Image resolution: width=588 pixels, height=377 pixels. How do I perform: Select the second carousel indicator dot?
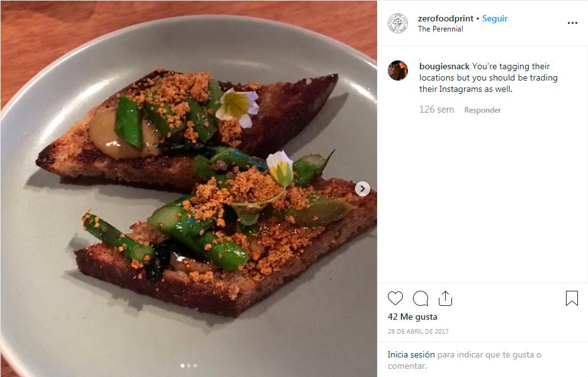(x=189, y=366)
